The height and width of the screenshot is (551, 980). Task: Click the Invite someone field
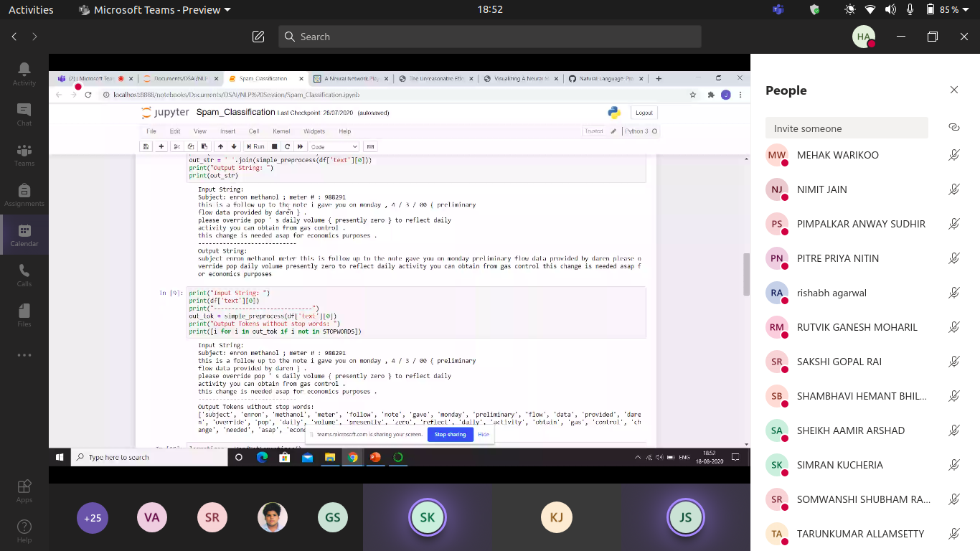pos(847,128)
